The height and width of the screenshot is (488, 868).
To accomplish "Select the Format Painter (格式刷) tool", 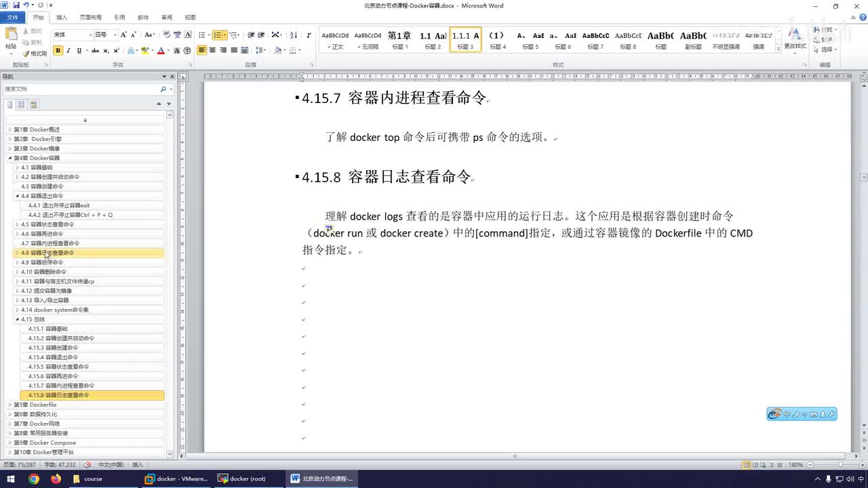I will tap(34, 53).
